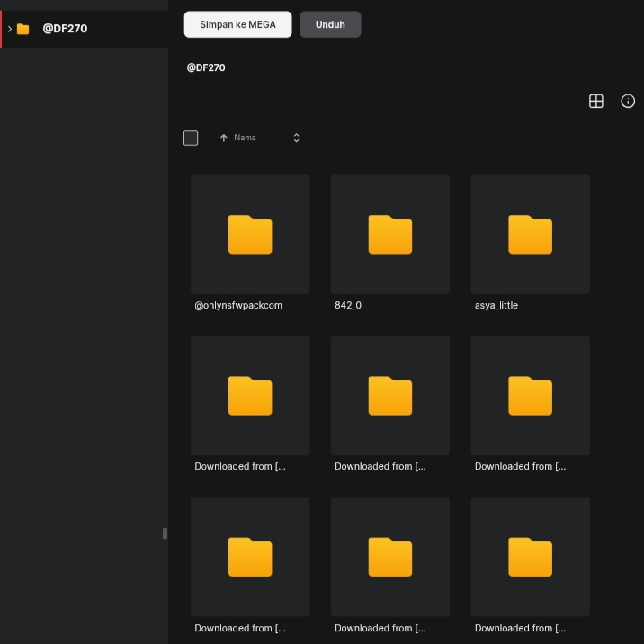Expand the @DF270 folder tree chevron

pos(9,29)
